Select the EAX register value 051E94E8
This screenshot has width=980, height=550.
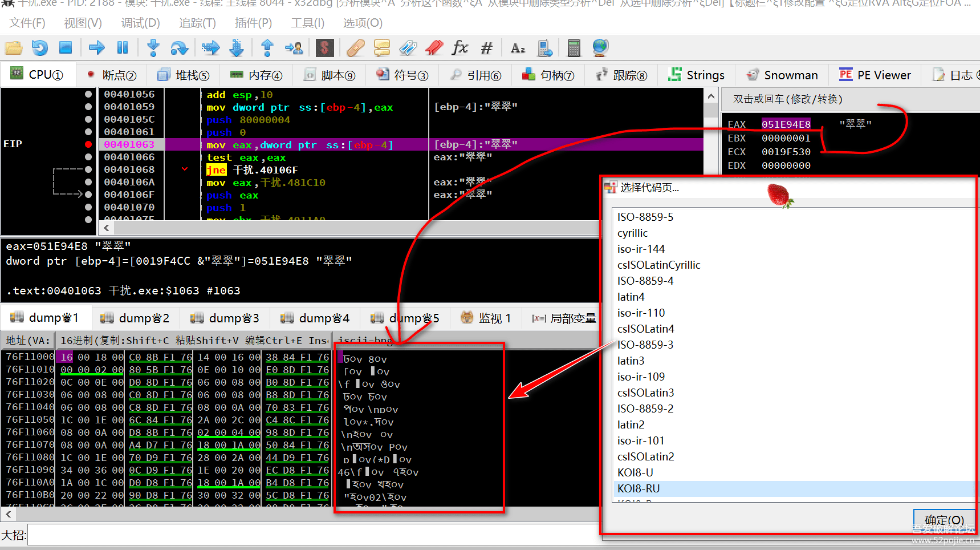pos(786,124)
